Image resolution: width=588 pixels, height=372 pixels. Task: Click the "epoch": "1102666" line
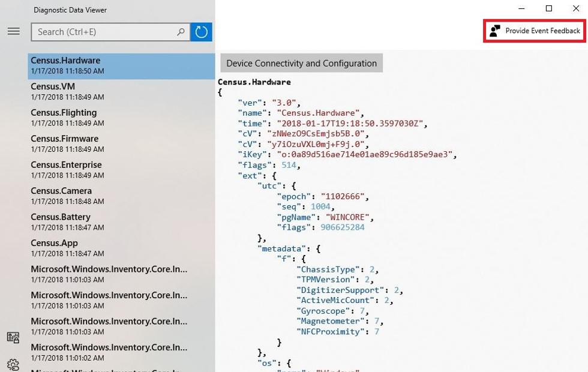tap(323, 197)
